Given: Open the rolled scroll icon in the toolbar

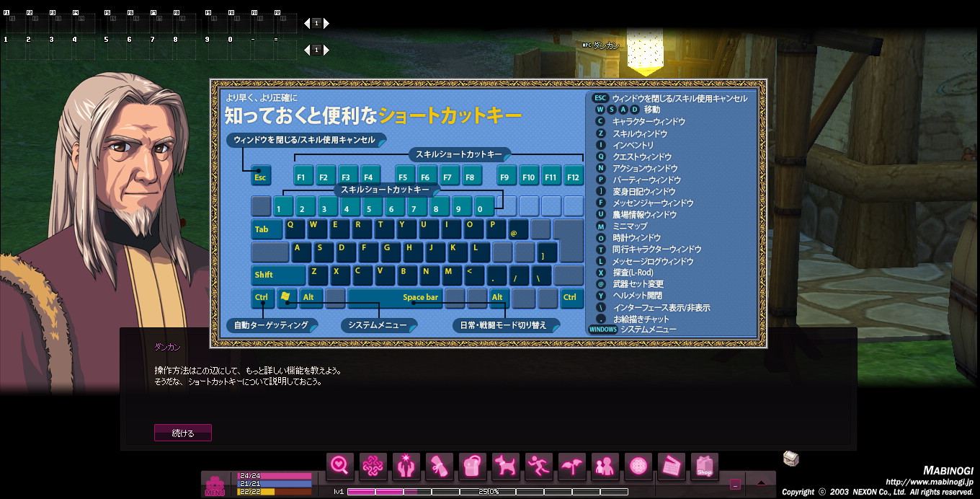Looking at the screenshot, I should 440,466.
